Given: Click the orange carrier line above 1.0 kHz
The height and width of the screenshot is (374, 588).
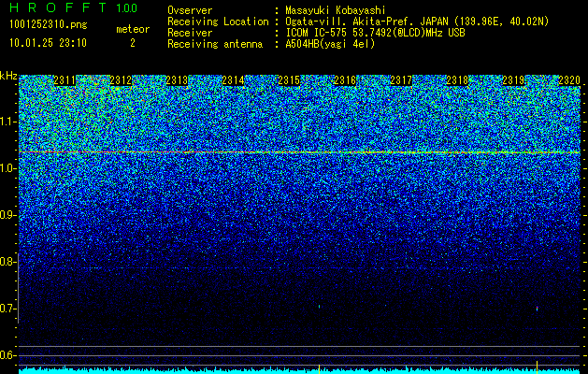Looking at the screenshot, I should click(x=300, y=152).
